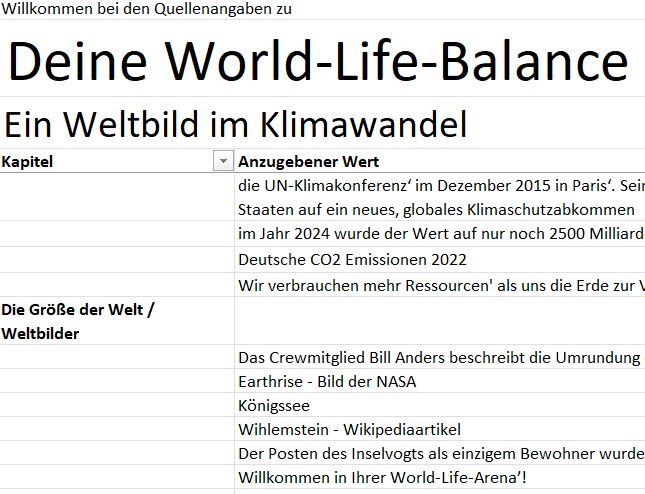Click the 'Earthrise - Bild der NASA' cell
The width and height of the screenshot is (645, 494).
pyautogui.click(x=327, y=382)
